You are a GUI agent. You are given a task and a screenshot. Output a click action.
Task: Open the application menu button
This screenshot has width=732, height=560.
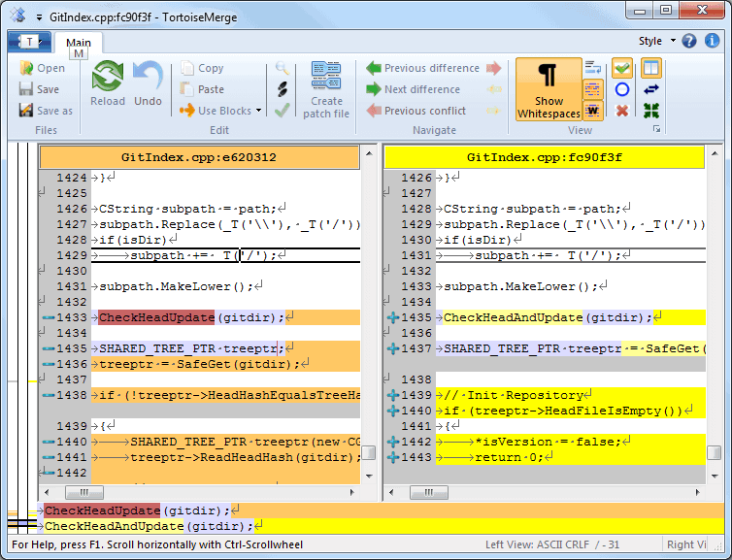tap(29, 42)
